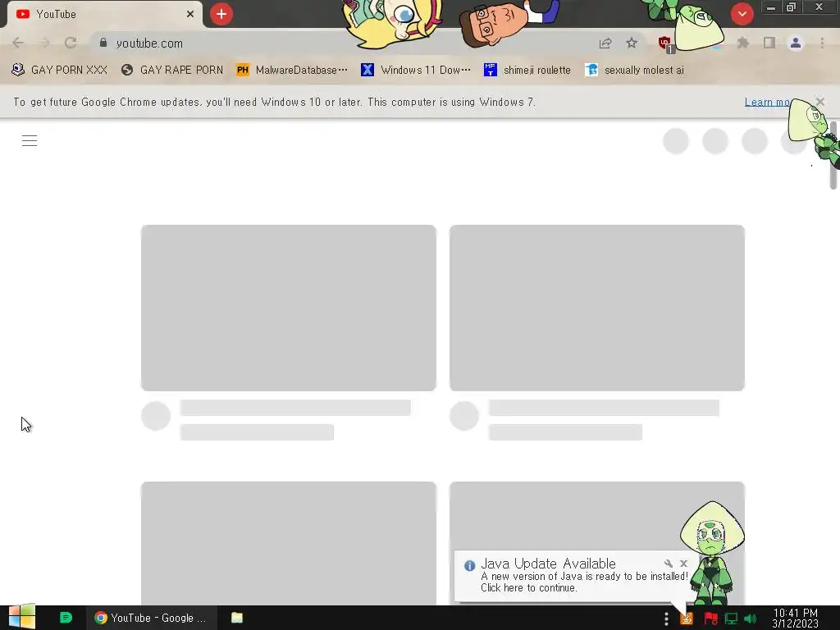Bookmark this tab with the star icon
Screen dimensions: 840x630
pos(632,43)
